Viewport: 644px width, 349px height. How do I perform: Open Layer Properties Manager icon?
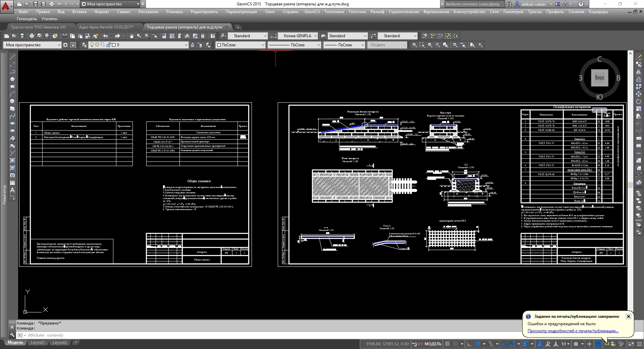[85, 45]
